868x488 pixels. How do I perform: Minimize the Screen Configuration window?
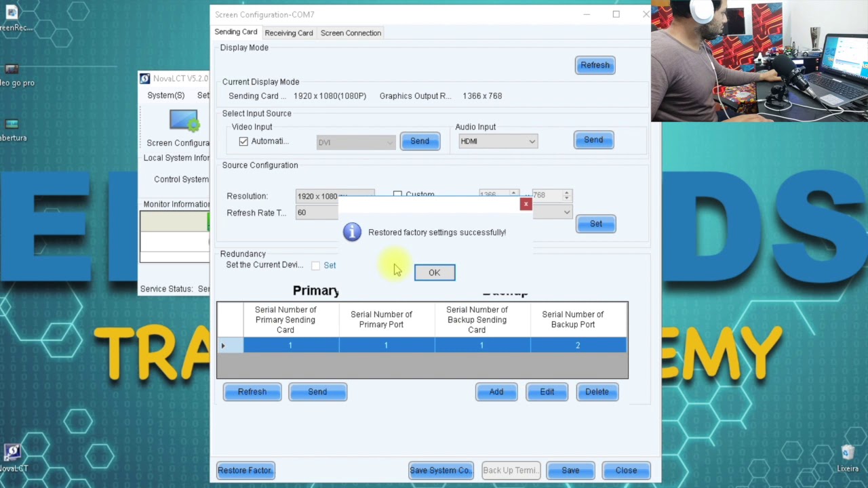point(587,14)
